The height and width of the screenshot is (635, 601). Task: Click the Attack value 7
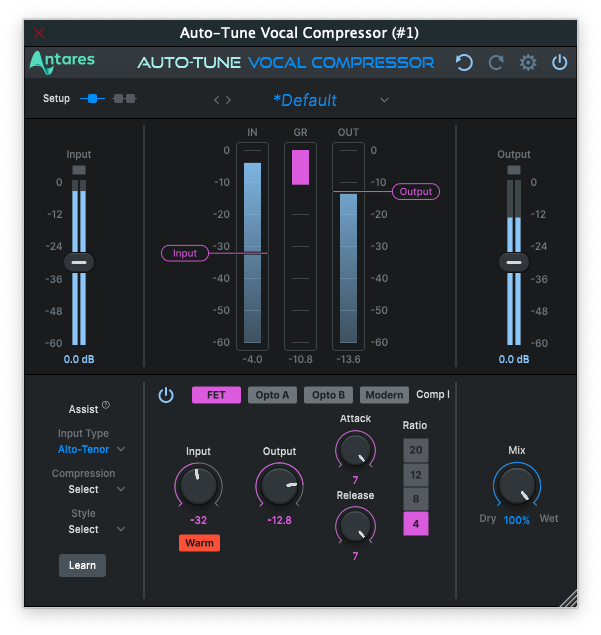tap(355, 480)
